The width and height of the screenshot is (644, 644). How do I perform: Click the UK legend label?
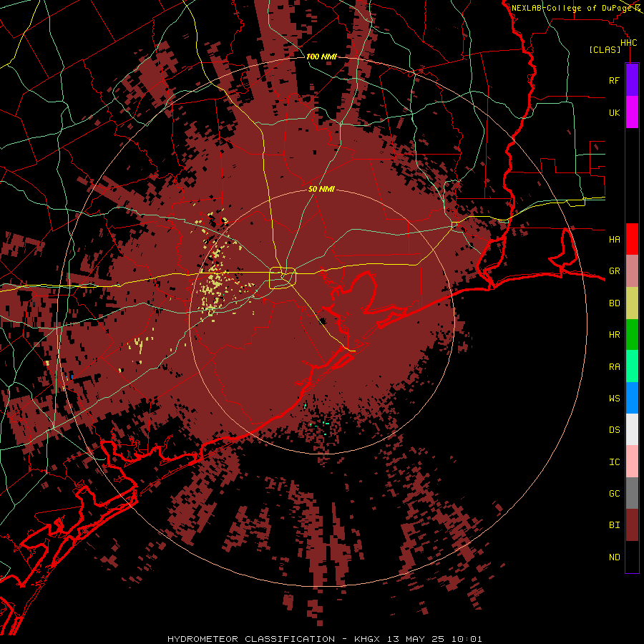[614, 112]
